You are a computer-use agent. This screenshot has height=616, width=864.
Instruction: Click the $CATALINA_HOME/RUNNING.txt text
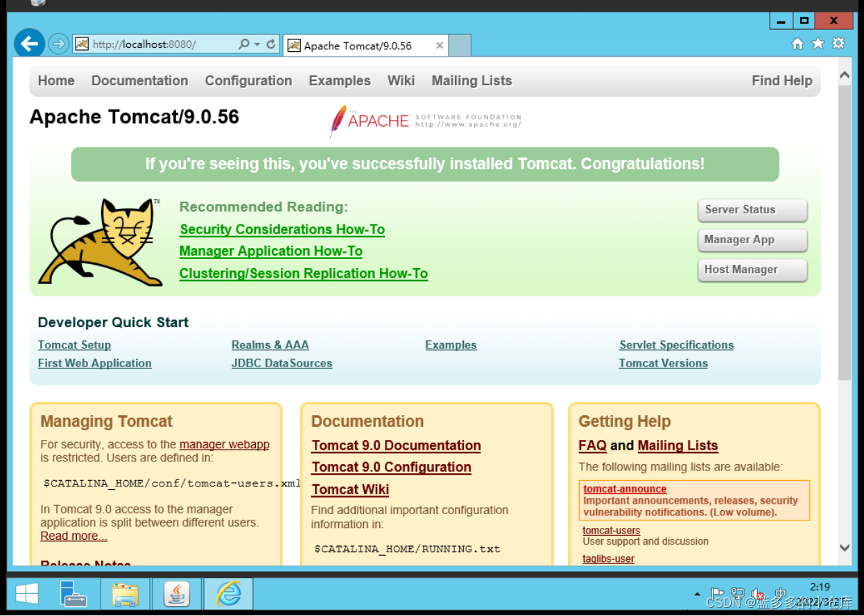coord(407,549)
